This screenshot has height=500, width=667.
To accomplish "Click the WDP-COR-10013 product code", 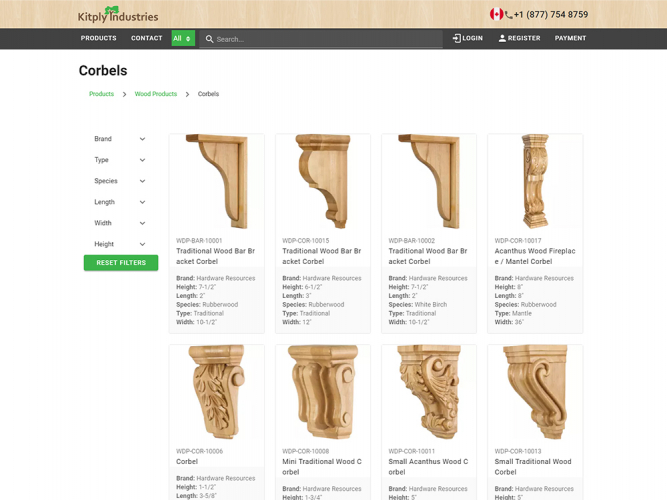I will 518,451.
